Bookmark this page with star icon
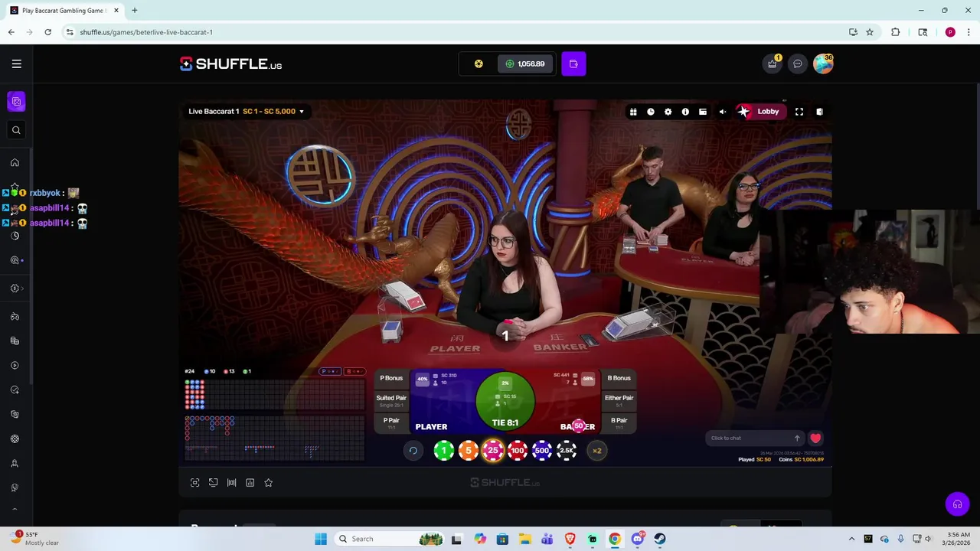The image size is (980, 551). point(870,32)
